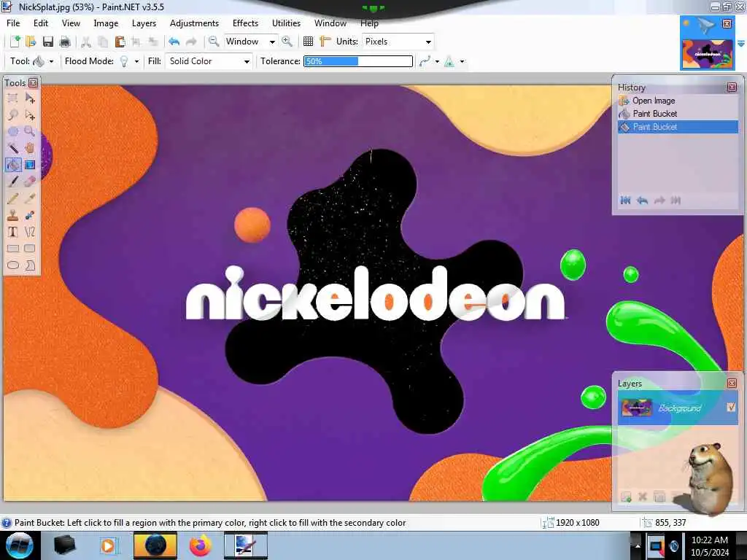
Task: Click the Open file toolbar icon
Action: click(31, 42)
